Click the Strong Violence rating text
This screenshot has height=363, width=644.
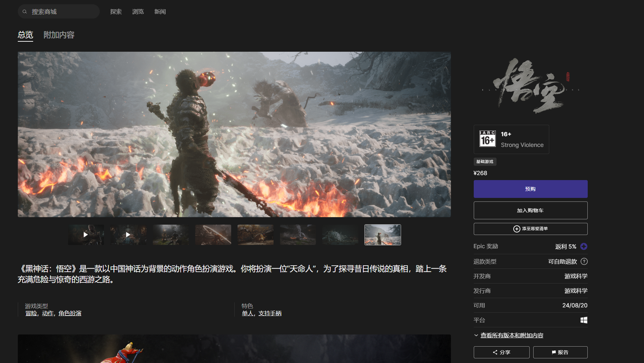pos(522,145)
